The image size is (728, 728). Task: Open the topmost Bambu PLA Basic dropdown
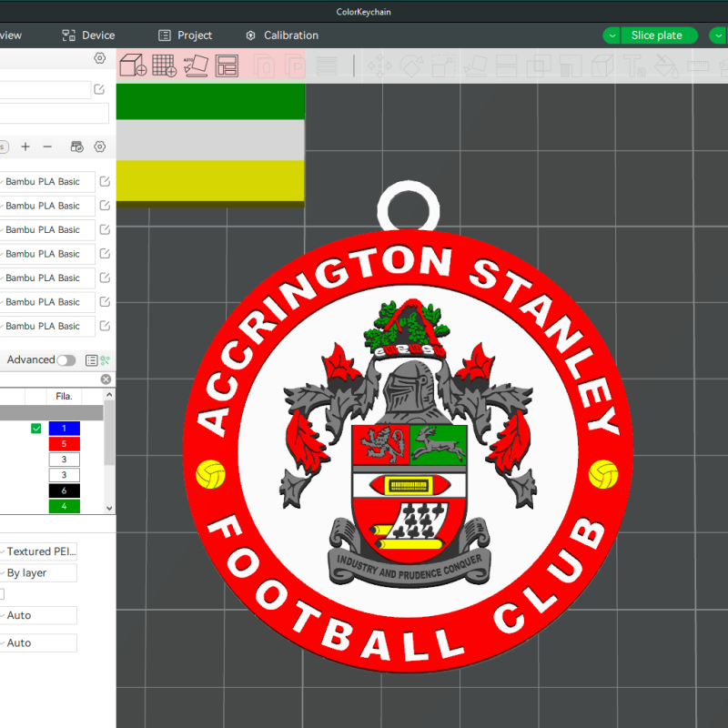click(46, 181)
